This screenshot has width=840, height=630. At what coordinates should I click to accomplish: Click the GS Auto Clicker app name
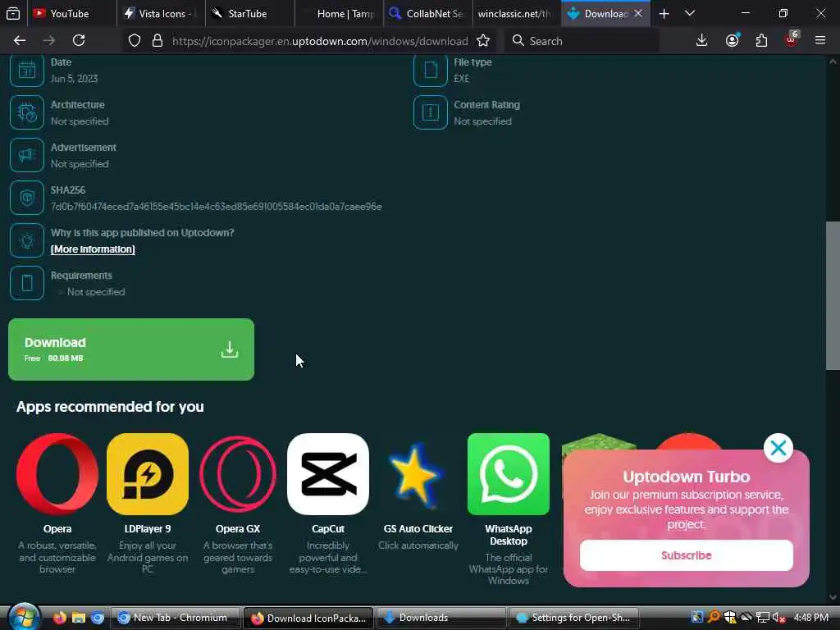[x=418, y=529]
